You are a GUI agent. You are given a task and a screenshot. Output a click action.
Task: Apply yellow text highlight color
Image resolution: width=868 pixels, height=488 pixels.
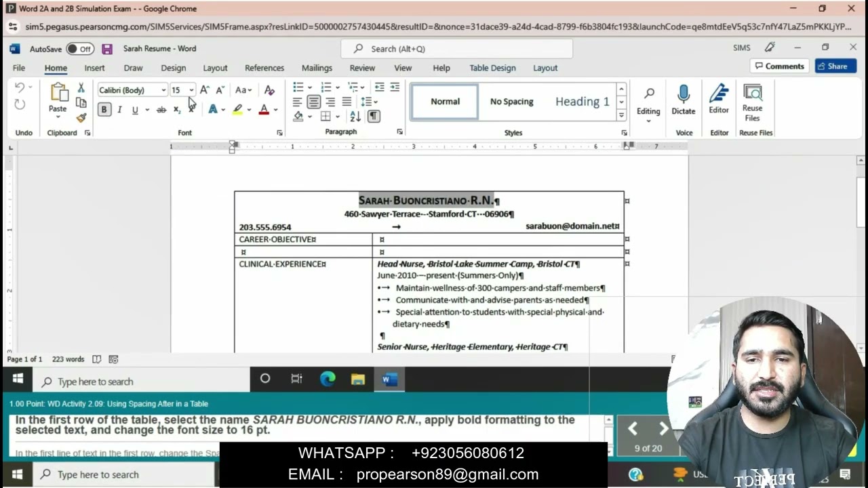(x=237, y=110)
